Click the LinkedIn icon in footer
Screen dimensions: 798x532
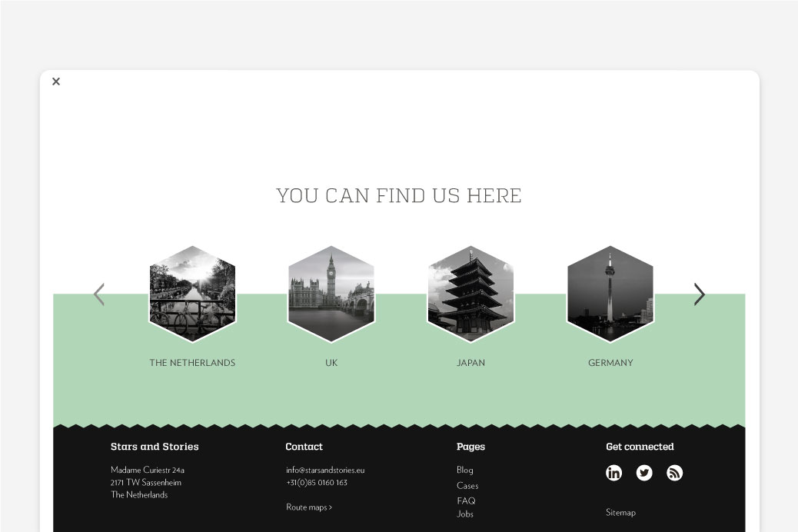point(613,473)
